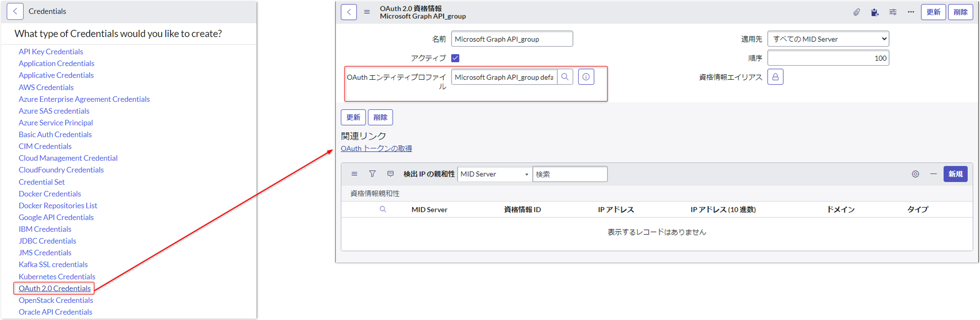
Task: Select OAuth 2.0 Credentials link
Action: 54,288
